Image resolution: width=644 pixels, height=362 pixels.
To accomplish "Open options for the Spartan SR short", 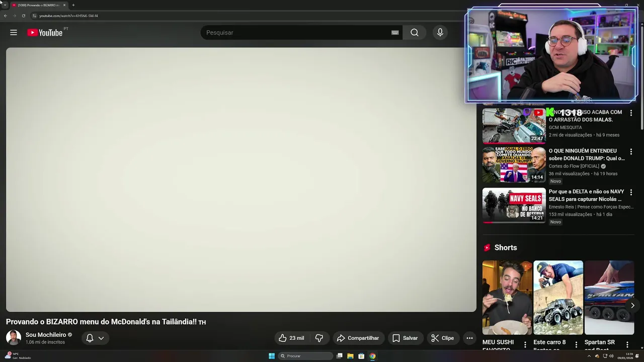I will click(627, 344).
